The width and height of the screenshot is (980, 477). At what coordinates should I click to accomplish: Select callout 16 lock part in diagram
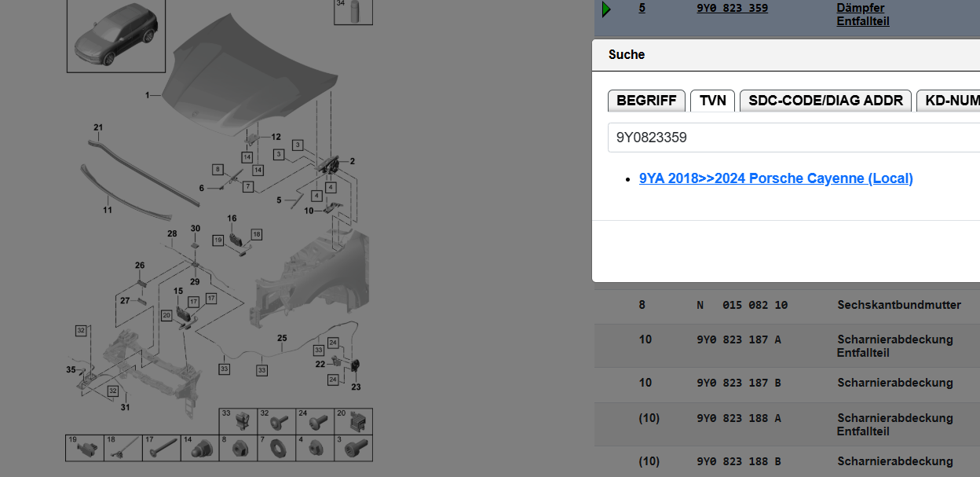click(232, 218)
